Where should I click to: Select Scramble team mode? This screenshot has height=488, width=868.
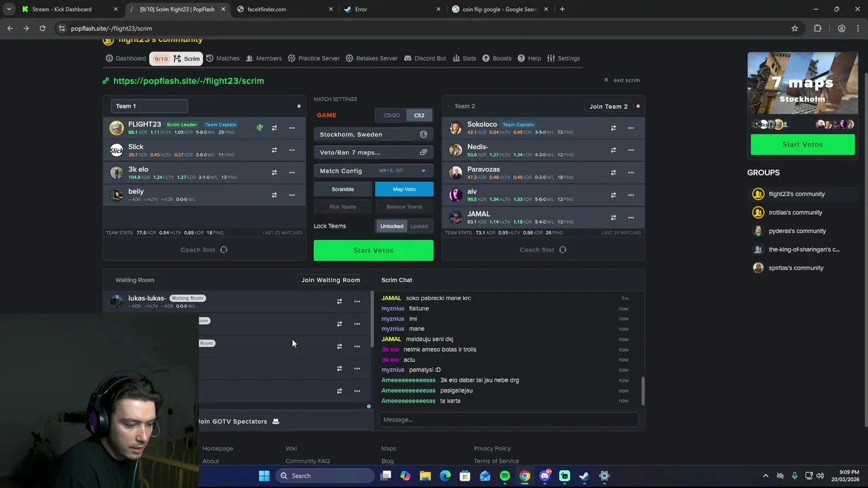point(342,189)
